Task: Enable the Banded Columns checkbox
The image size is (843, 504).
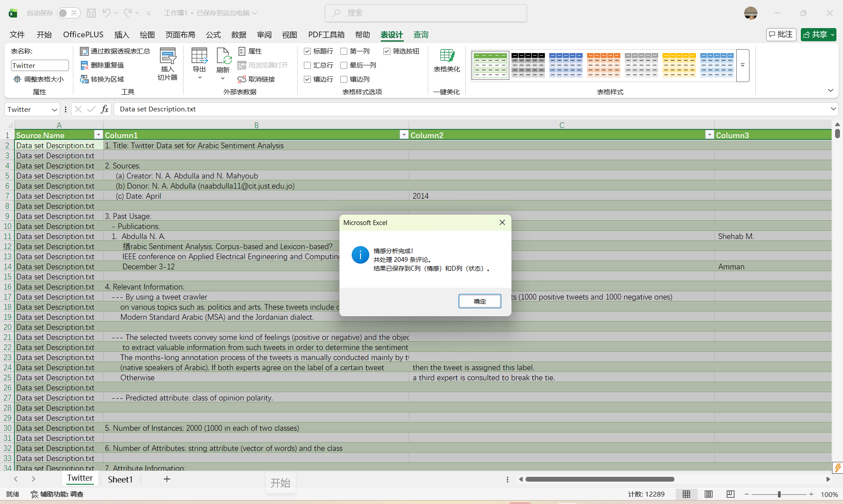Action: pos(344,79)
